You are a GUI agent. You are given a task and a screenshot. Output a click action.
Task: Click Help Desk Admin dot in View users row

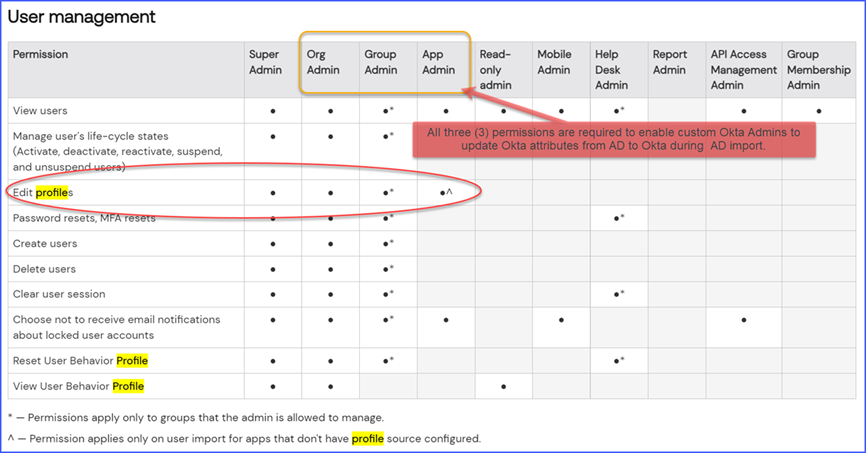619,110
